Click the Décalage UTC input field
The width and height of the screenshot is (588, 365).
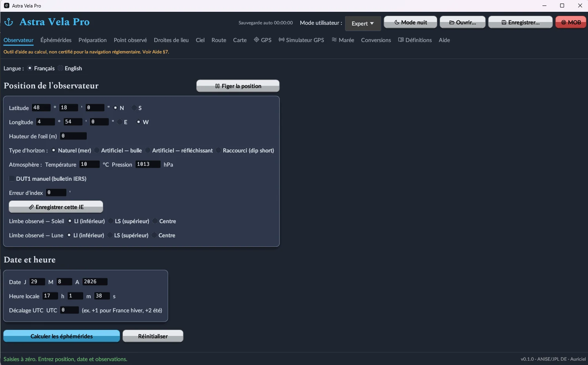(x=69, y=310)
